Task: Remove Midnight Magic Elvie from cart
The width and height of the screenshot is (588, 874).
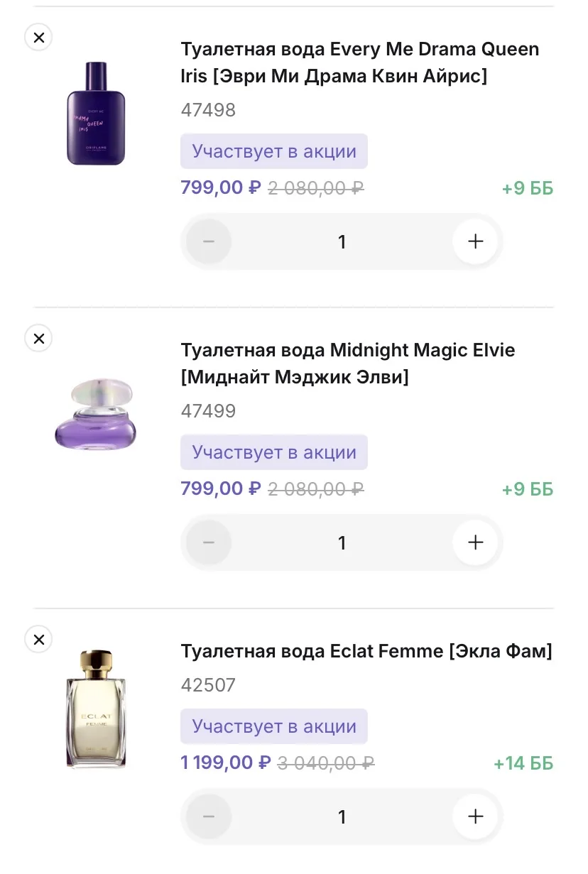Action: 38,339
